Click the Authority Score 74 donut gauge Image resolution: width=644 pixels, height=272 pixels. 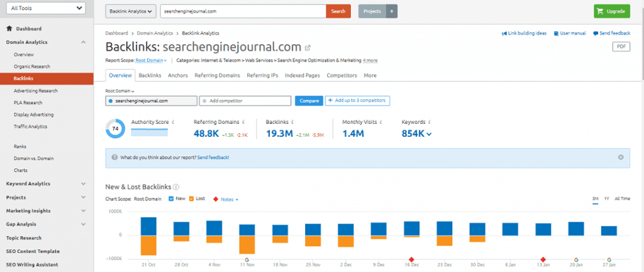click(x=116, y=129)
